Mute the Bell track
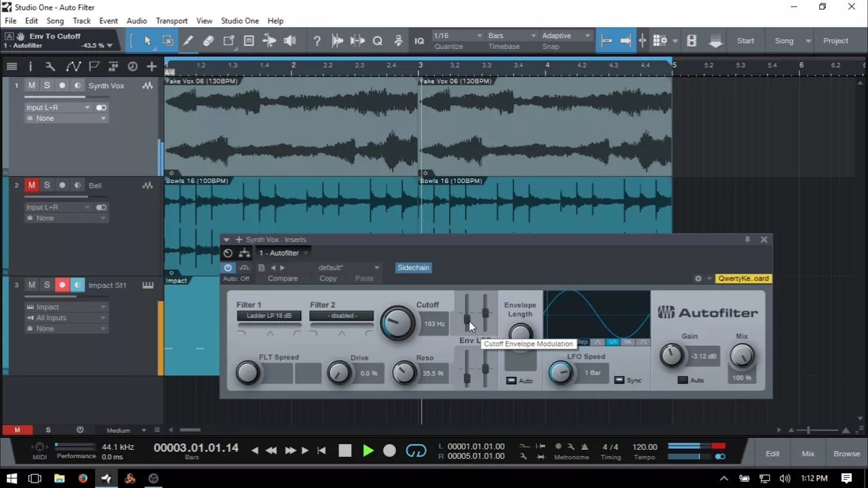This screenshot has height=488, width=868. pyautogui.click(x=31, y=185)
